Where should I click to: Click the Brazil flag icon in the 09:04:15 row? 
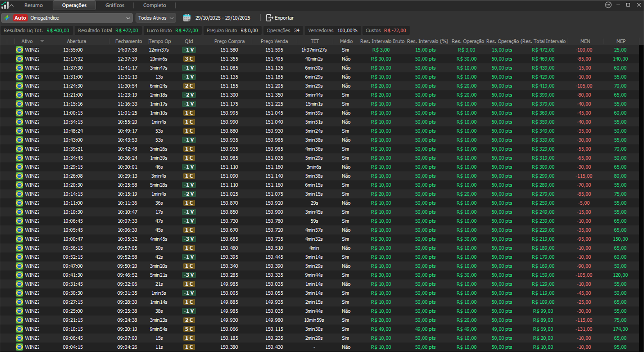click(x=19, y=347)
